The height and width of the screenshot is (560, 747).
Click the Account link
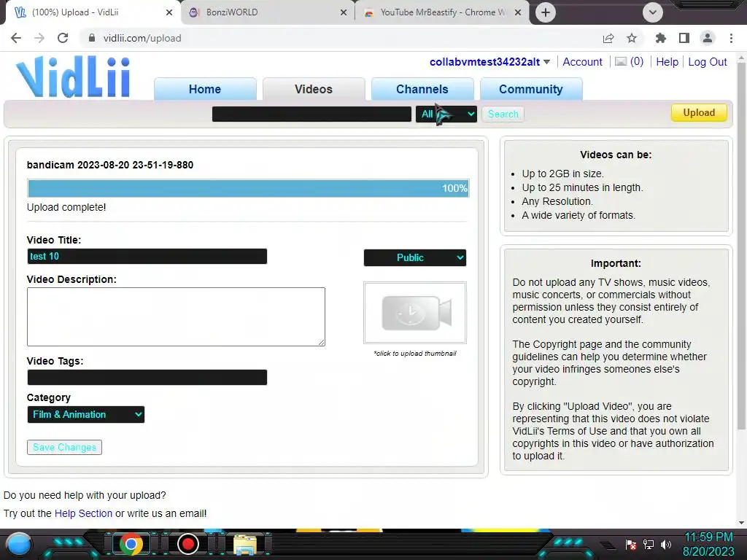point(582,62)
